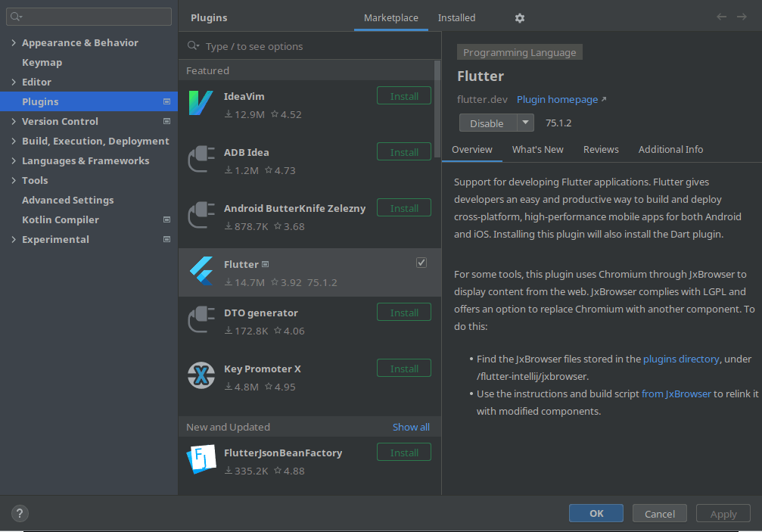Select Advanced Settings in the tree

pos(67,201)
